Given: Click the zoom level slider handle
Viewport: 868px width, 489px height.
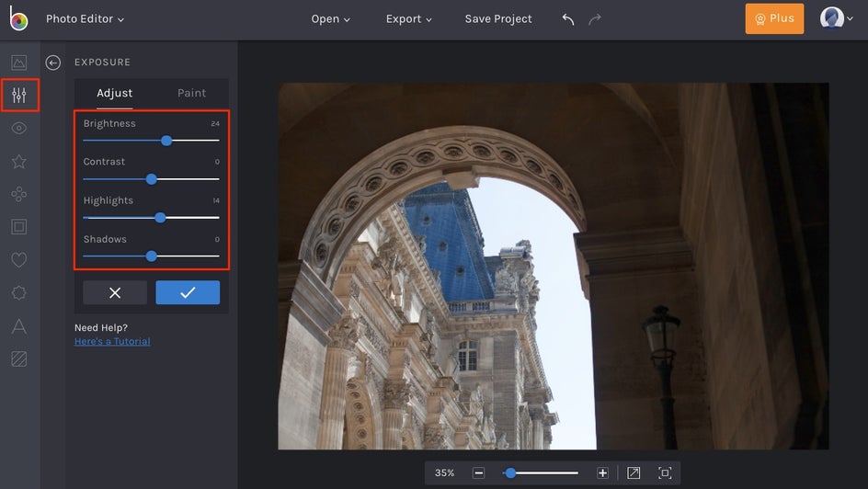Looking at the screenshot, I should (510, 473).
